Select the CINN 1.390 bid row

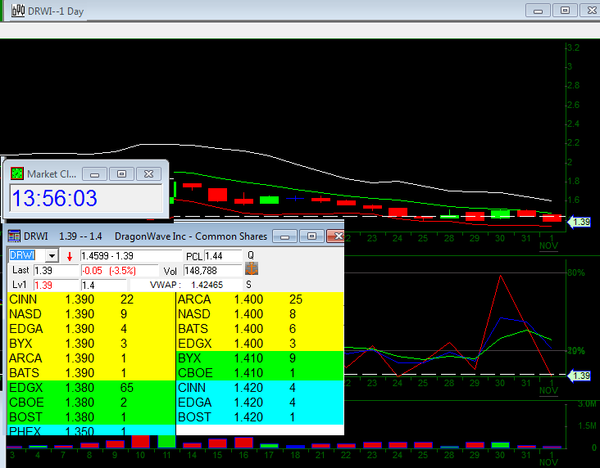90,300
